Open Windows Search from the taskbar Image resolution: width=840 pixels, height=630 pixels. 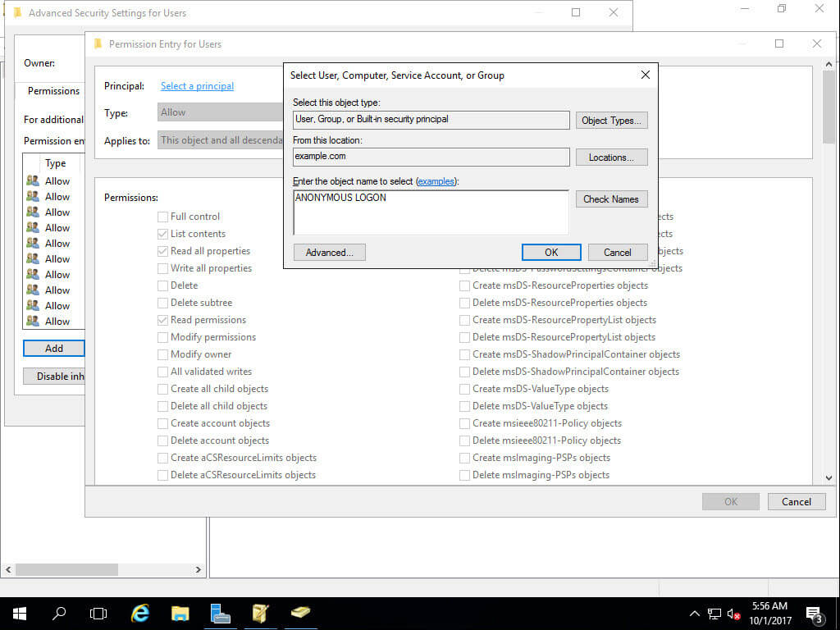(x=57, y=613)
